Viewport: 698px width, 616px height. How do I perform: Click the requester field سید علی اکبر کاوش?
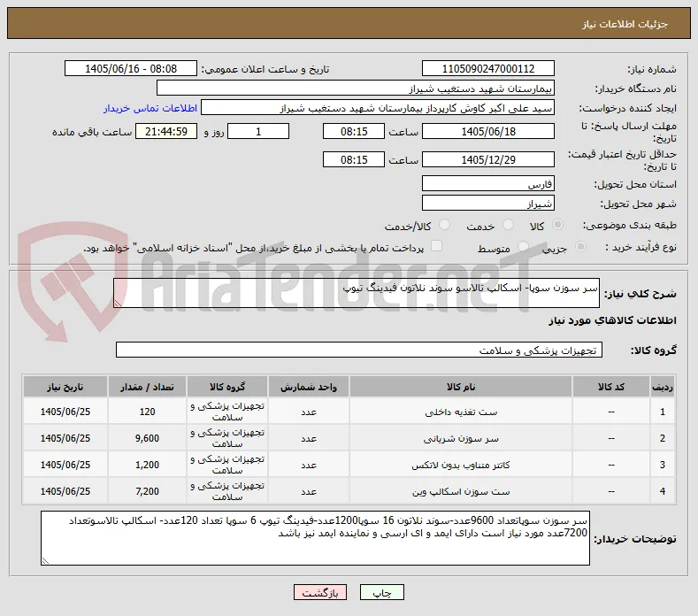[378, 108]
